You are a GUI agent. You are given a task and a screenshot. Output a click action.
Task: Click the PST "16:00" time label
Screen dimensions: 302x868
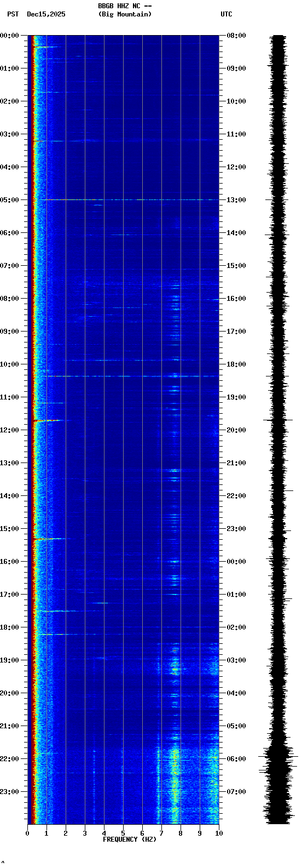click(x=9, y=562)
